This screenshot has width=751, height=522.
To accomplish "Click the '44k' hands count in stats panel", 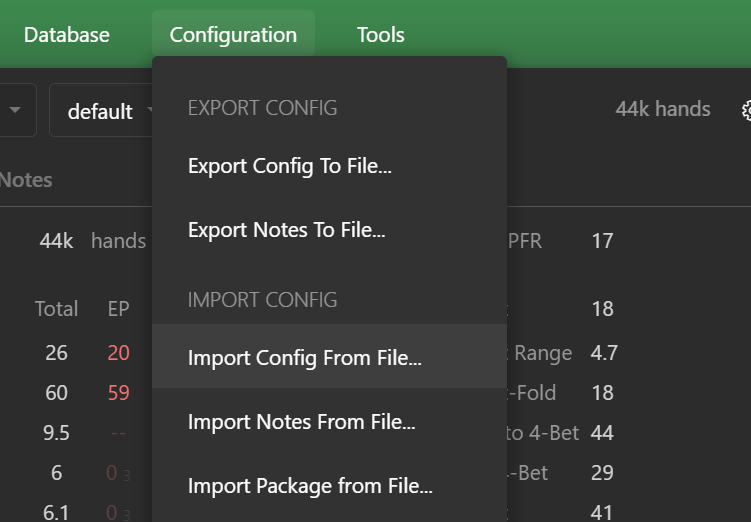I will pyautogui.click(x=57, y=241).
